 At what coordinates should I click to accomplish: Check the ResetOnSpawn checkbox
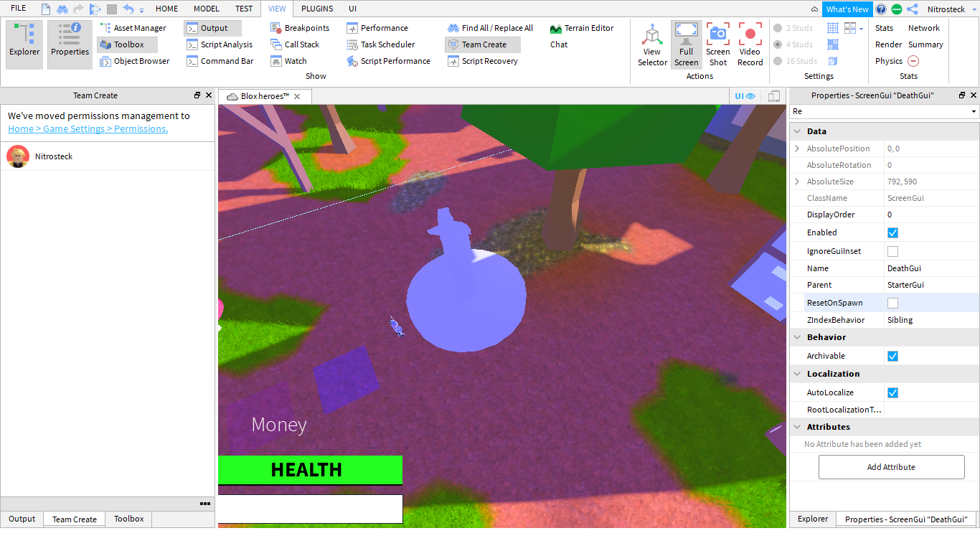coord(892,303)
